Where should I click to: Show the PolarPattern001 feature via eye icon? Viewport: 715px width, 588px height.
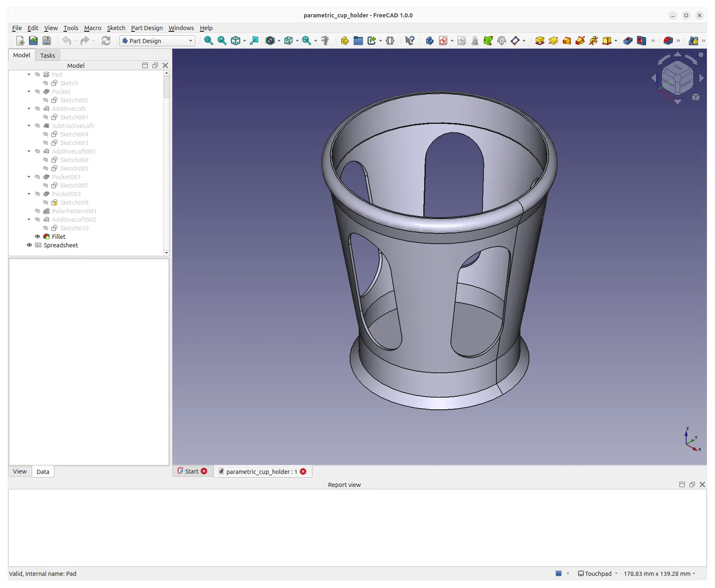[38, 211]
